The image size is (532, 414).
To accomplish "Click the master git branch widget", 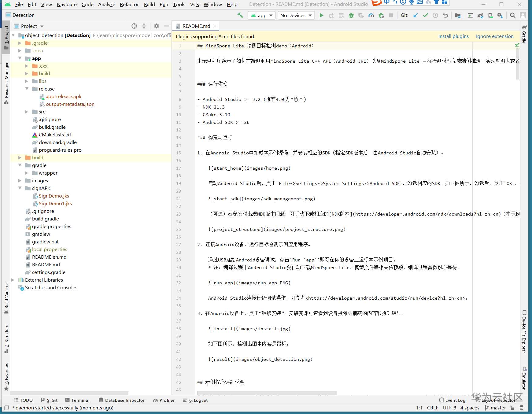I will click(x=495, y=408).
